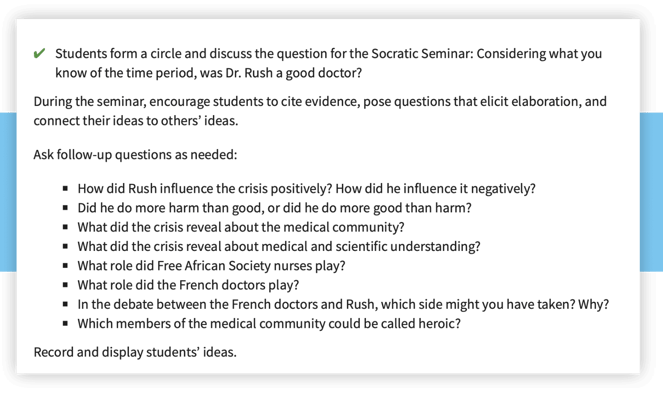This screenshot has width=663, height=400.
Task: Select the French doctors and Rush debate question
Action: 343,304
